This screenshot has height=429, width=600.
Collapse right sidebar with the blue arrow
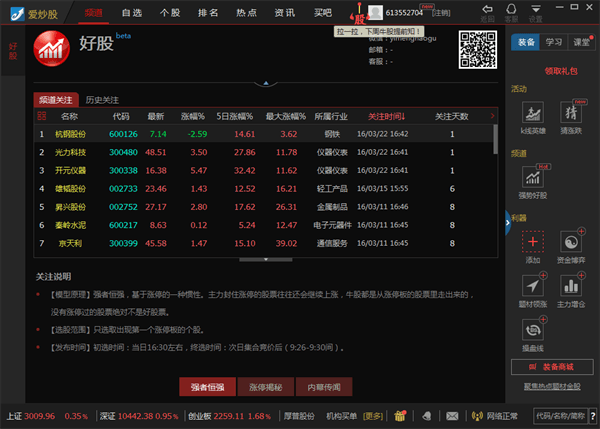click(508, 225)
